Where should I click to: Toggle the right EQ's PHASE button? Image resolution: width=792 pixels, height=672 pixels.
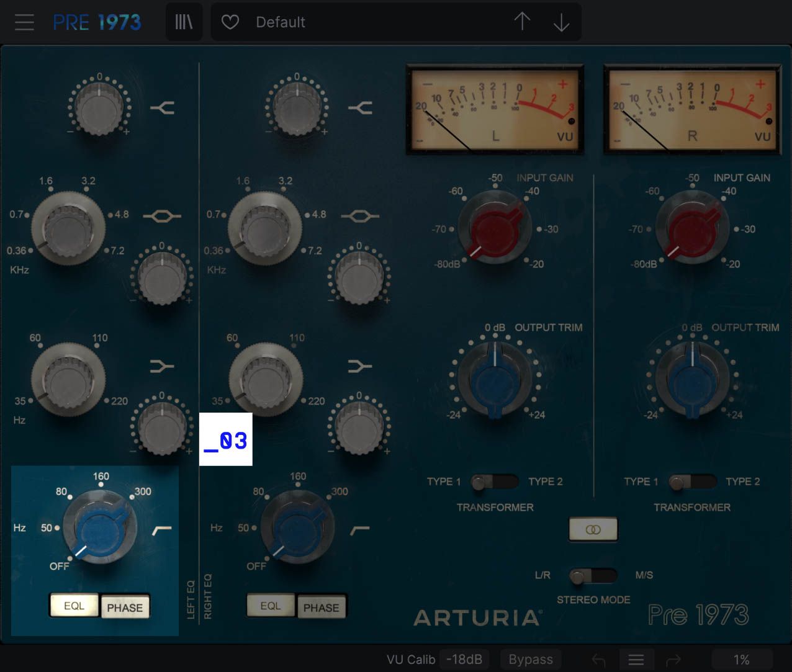tap(322, 607)
